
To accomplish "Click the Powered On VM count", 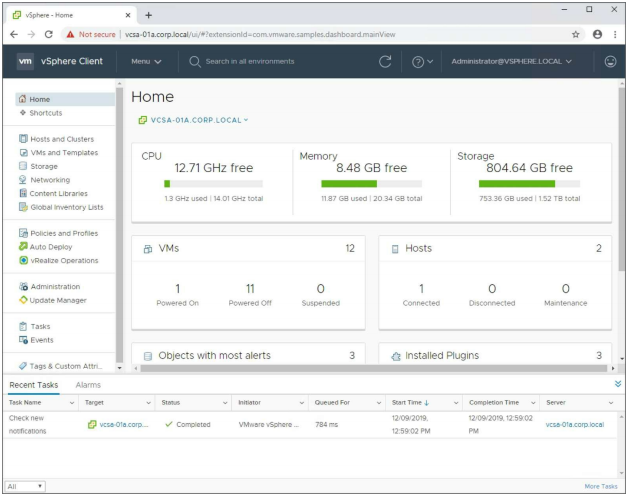I will tap(177, 288).
